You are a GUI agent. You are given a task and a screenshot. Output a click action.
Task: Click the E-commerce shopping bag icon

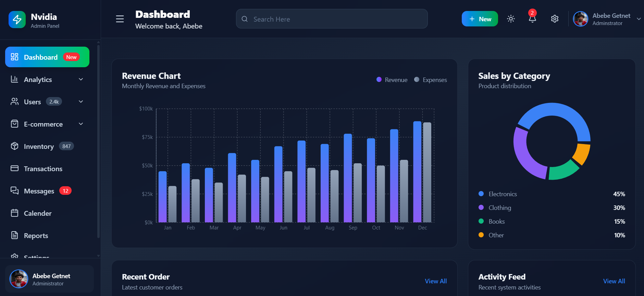pyautogui.click(x=14, y=124)
